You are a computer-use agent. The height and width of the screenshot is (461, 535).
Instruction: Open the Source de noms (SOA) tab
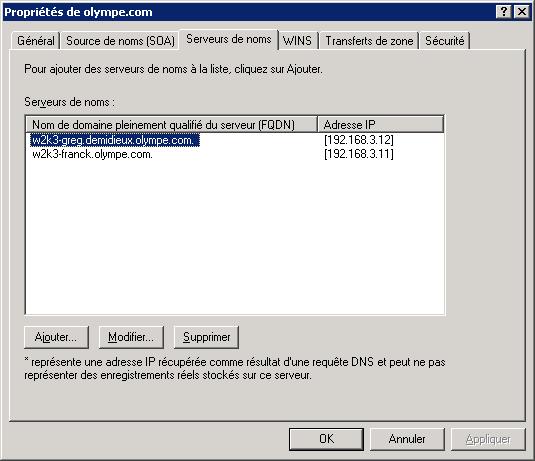(x=120, y=41)
